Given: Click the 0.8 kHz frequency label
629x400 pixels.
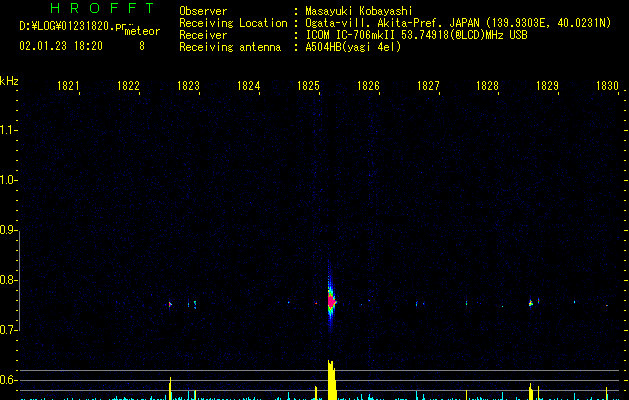Looking at the screenshot, I should [8, 280].
